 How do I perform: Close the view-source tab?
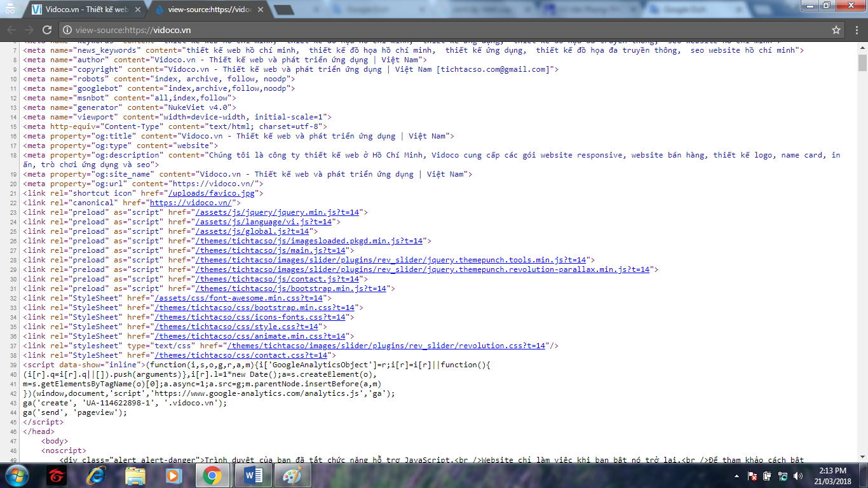point(261,10)
